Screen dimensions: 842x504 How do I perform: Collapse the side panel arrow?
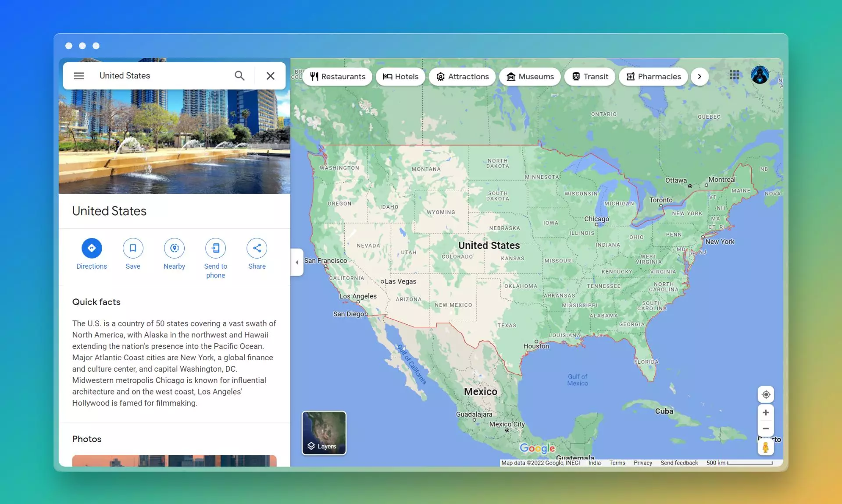coord(297,262)
